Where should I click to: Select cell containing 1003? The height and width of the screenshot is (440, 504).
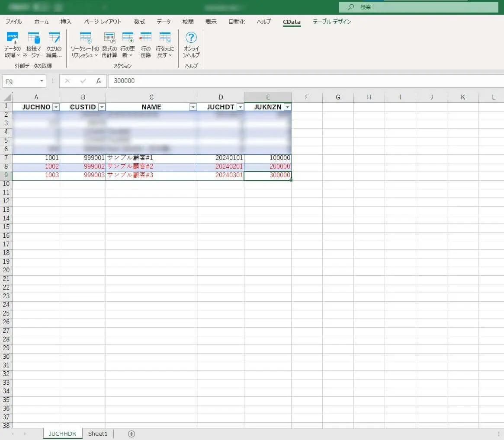(36, 175)
